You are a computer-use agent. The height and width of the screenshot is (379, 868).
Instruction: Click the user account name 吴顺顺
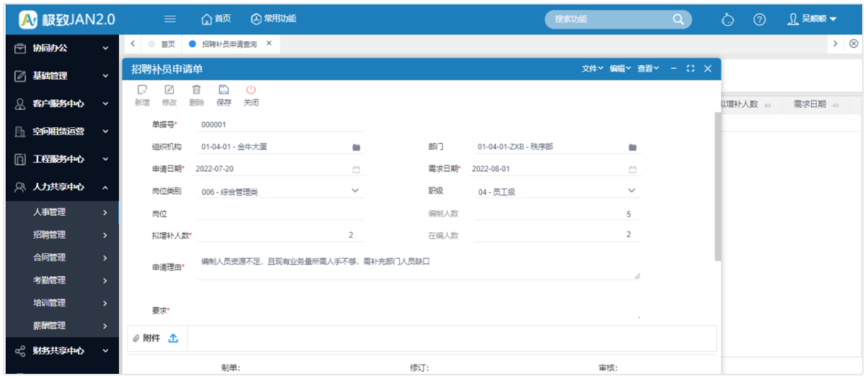[812, 19]
